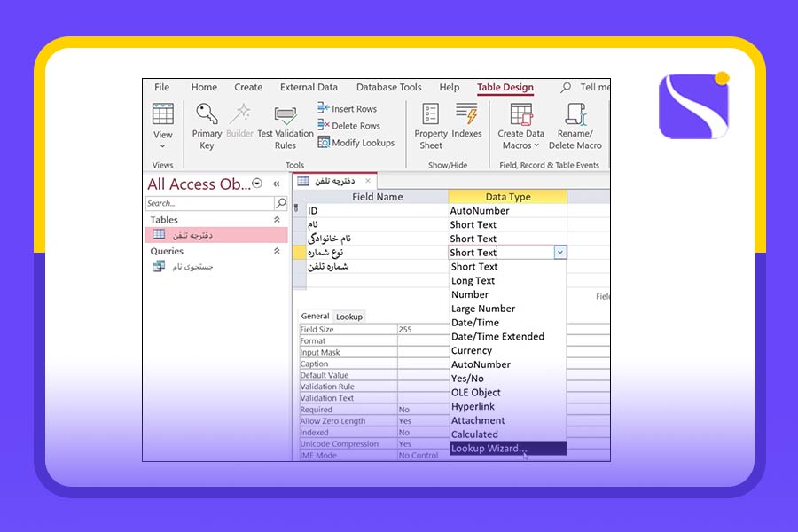
Task: Click the Delete Rows command
Action: [x=349, y=125]
